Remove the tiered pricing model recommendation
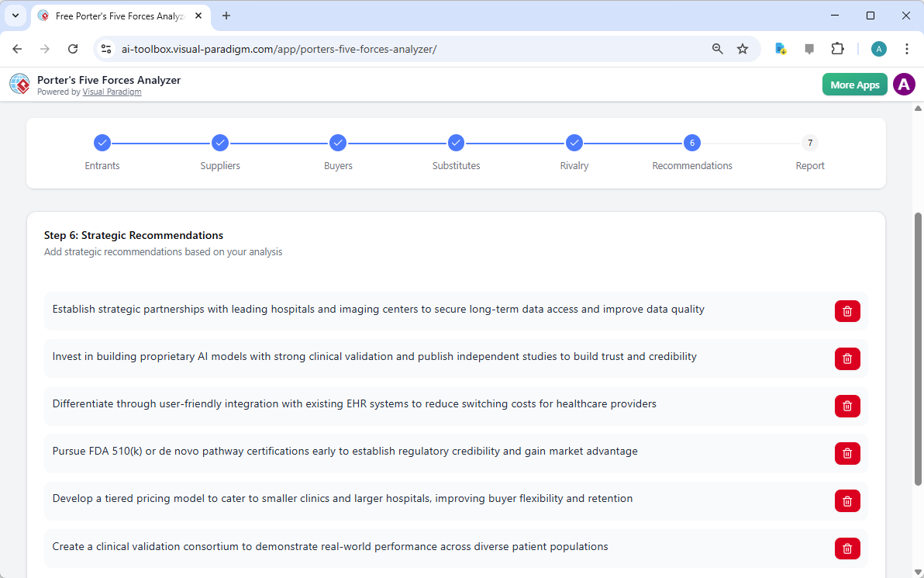 click(847, 500)
